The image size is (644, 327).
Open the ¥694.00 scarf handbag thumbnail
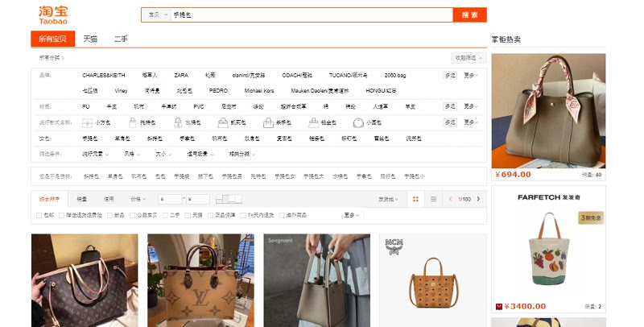[x=548, y=111]
